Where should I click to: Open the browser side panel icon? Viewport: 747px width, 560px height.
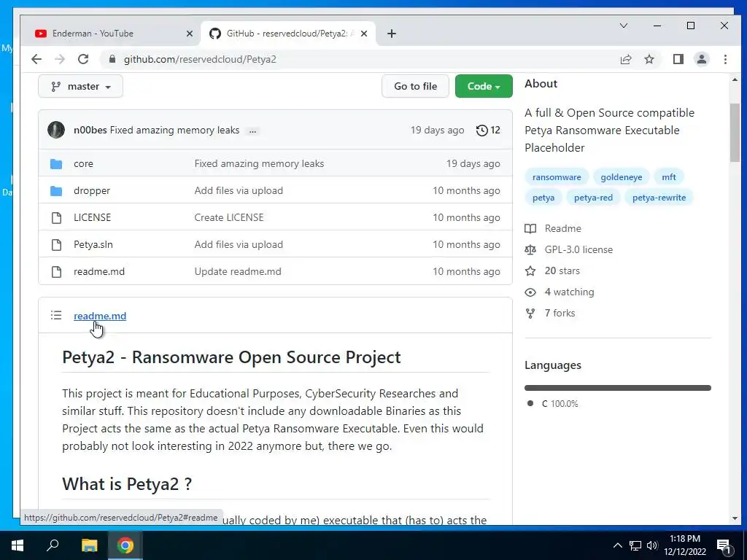[x=678, y=59]
